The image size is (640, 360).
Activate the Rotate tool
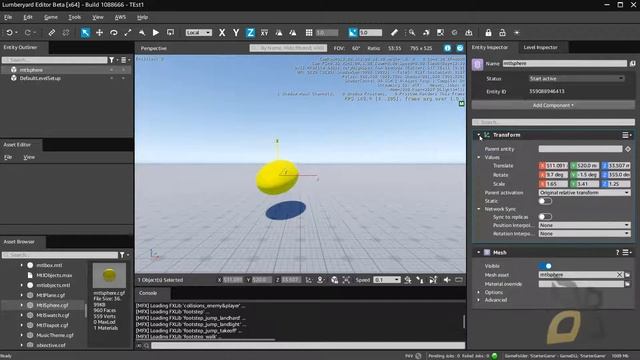113,33
